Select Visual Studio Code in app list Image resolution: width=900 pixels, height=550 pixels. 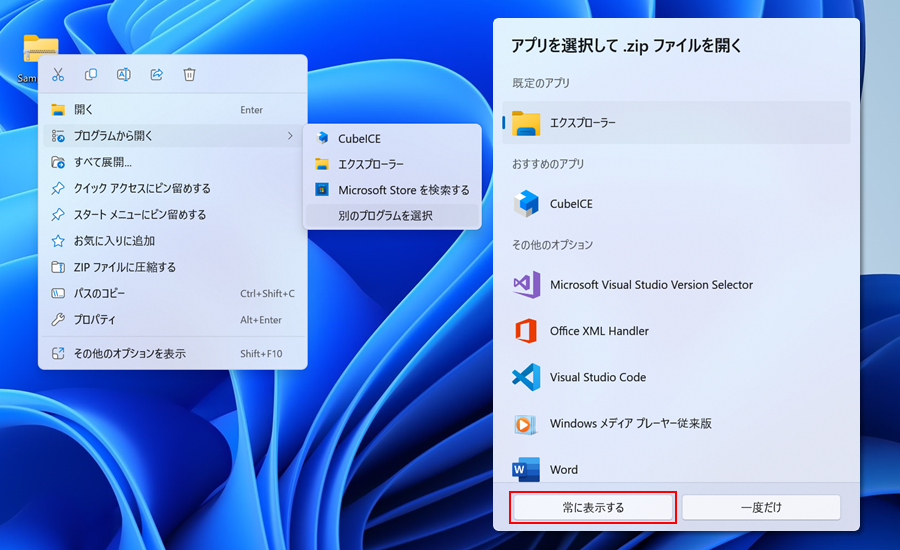[676, 377]
